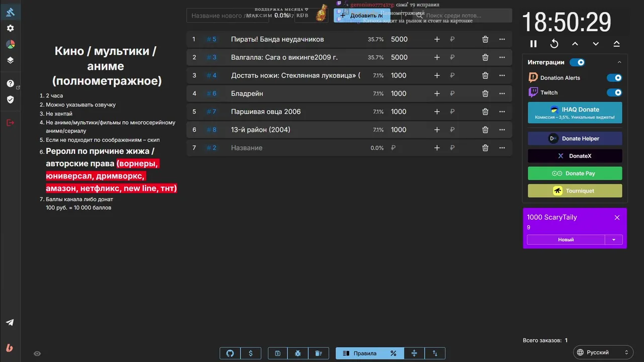Toggle the Правила rules panel button
This screenshot has width=644, height=362.
360,353
